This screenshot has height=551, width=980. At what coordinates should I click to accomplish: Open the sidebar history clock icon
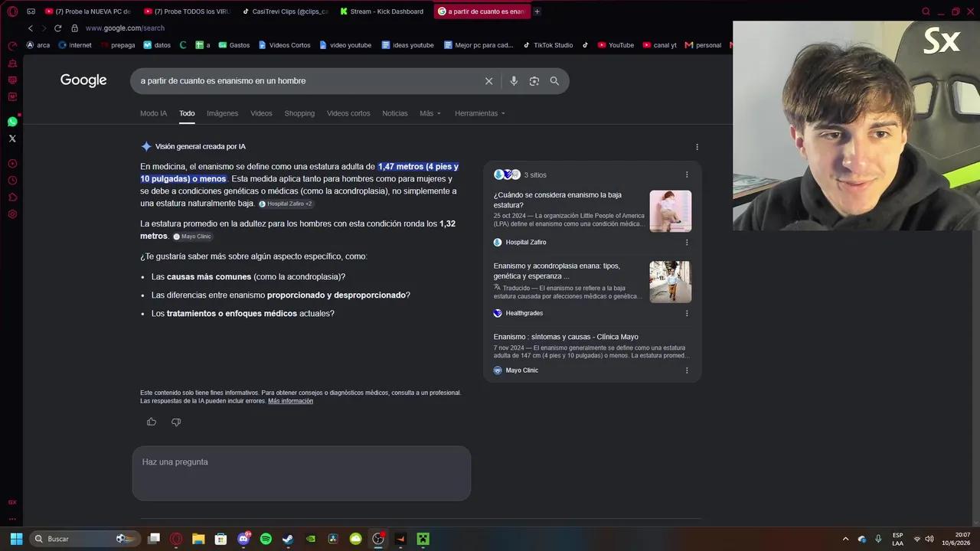(12, 181)
